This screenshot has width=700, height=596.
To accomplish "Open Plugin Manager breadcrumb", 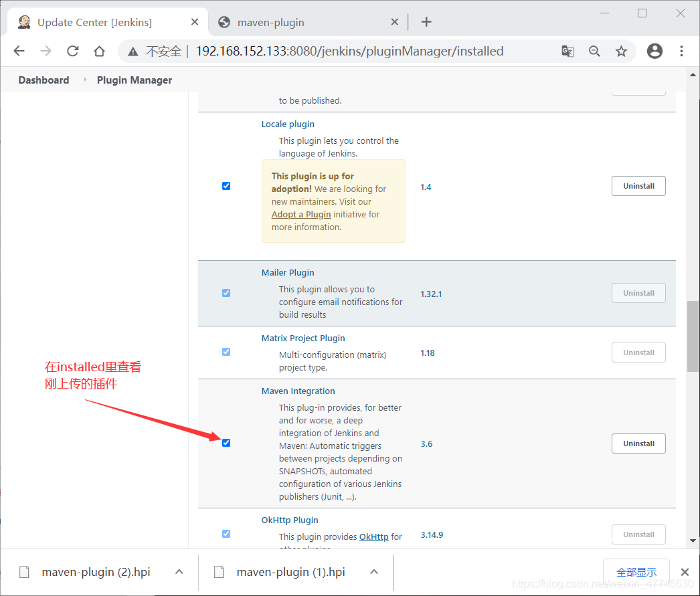I will pyautogui.click(x=135, y=80).
